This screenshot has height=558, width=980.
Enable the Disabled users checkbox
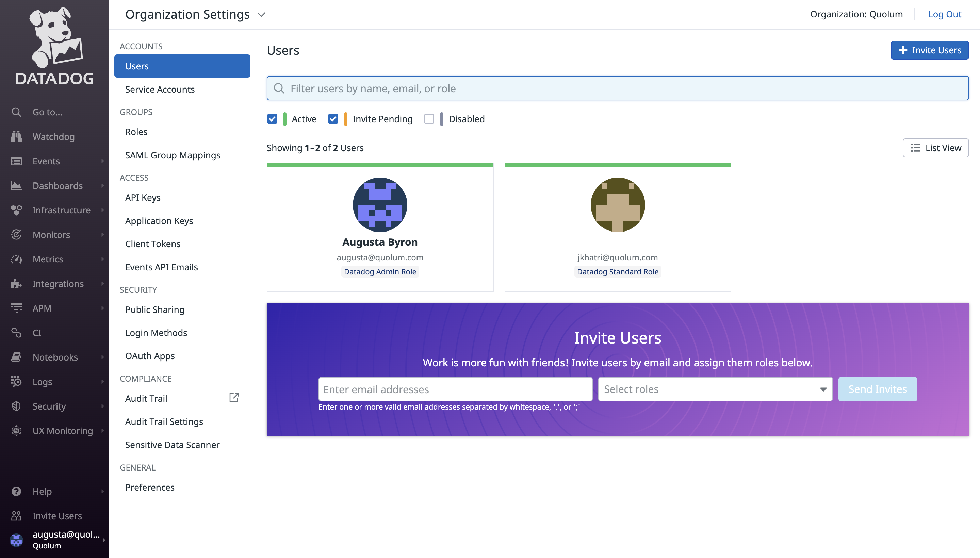(429, 119)
